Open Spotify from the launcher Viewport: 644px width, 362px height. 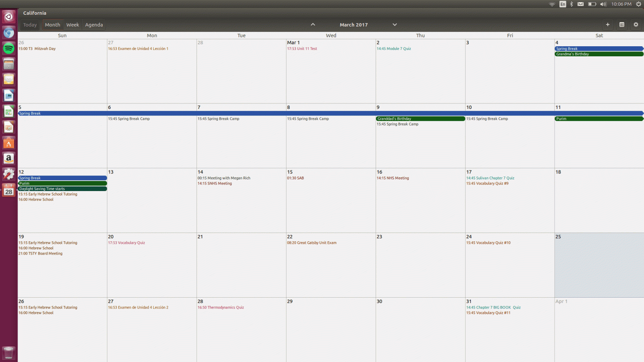click(x=8, y=48)
